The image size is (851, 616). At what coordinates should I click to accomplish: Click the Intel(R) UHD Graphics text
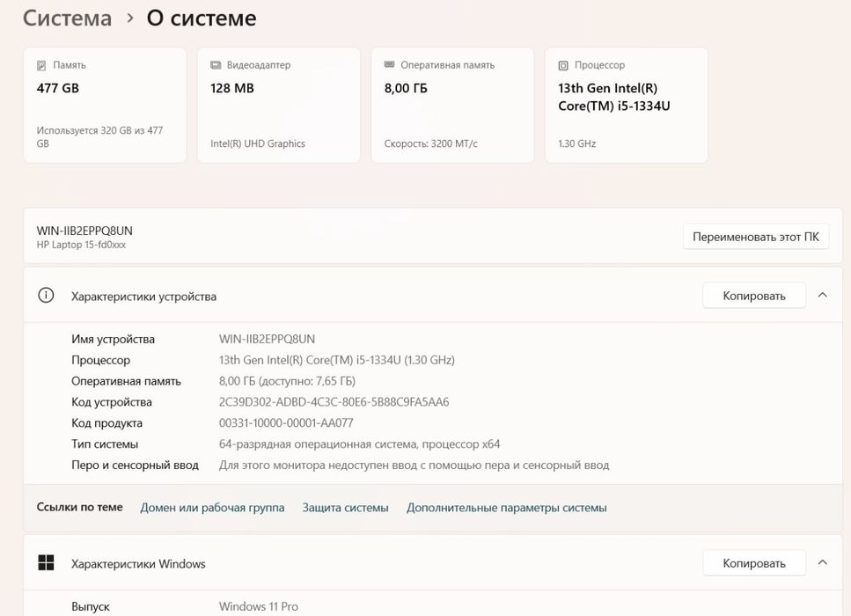click(258, 143)
